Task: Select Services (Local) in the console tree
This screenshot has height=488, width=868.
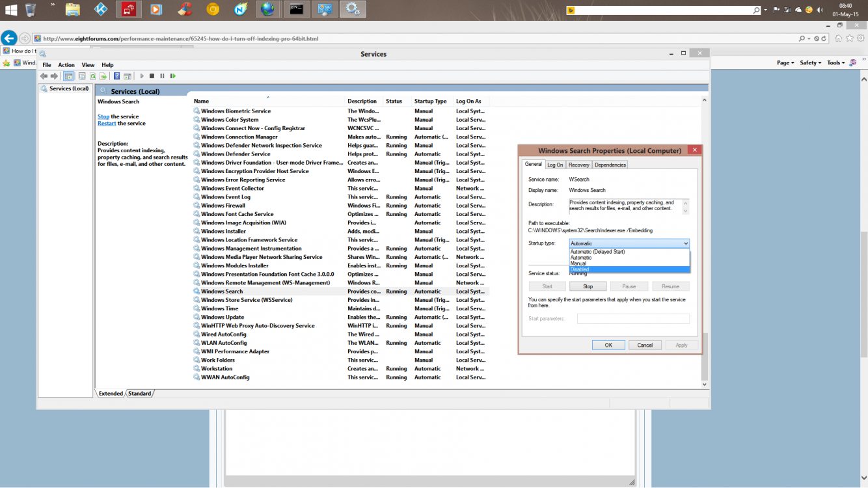Action: 65,88
